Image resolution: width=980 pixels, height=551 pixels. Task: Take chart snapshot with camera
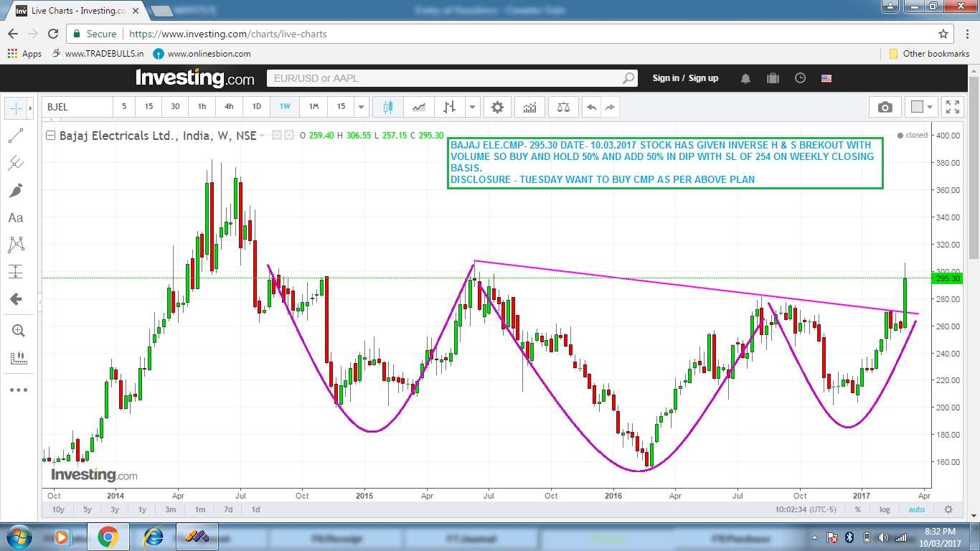[885, 107]
